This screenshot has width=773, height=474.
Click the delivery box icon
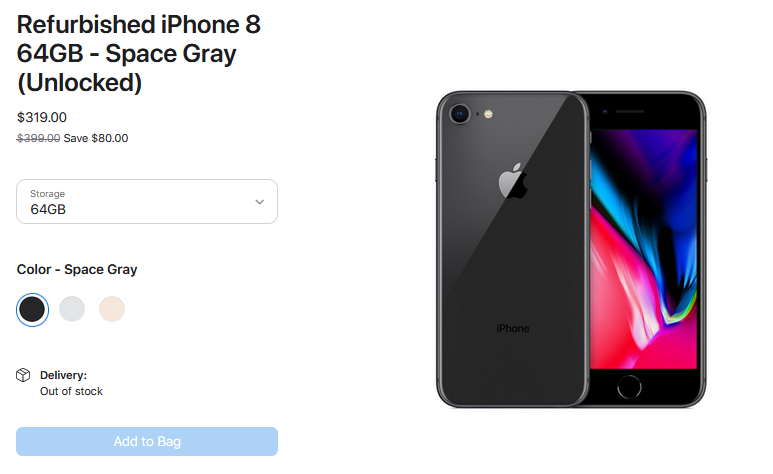click(x=23, y=375)
